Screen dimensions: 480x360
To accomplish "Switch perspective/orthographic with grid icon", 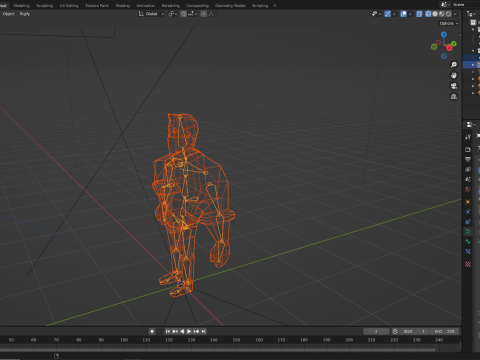I will (x=454, y=96).
